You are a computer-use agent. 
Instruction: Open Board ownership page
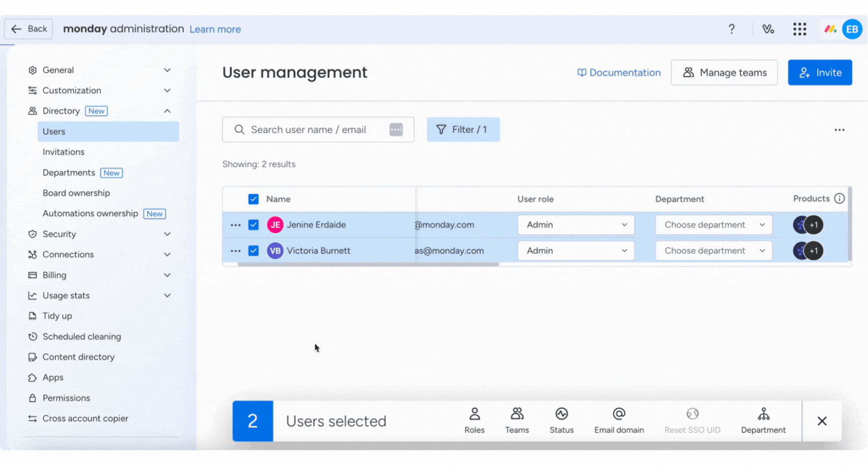coord(76,193)
